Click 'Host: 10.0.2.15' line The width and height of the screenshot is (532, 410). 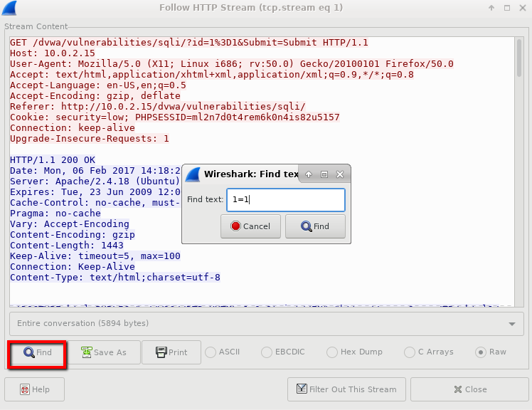tap(53, 53)
